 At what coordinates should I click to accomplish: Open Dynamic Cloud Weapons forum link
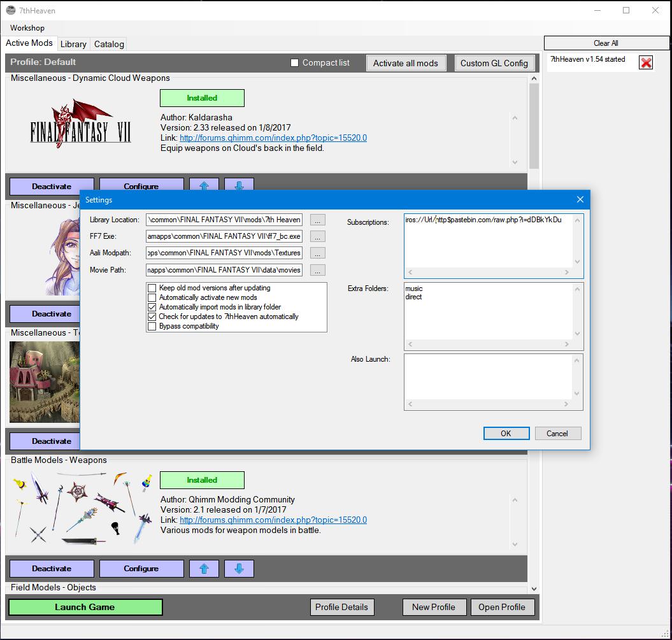click(273, 138)
